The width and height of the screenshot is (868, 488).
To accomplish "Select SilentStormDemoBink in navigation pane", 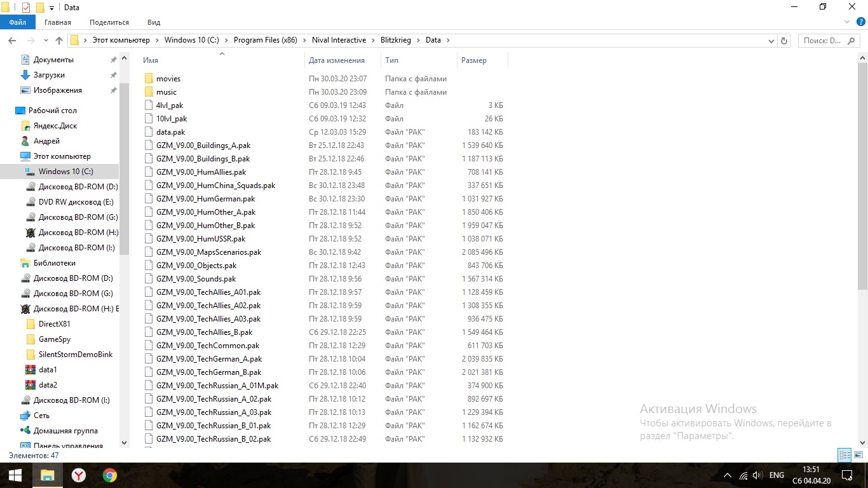I will point(69,355).
